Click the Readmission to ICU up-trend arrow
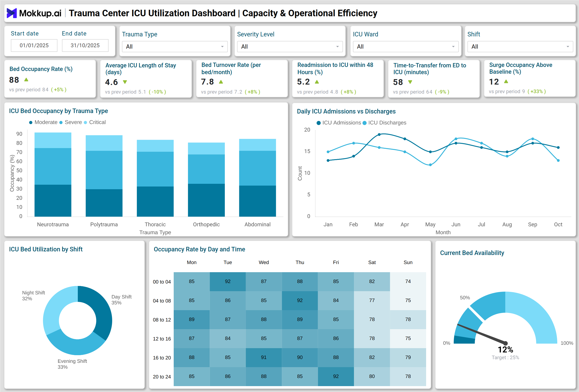The image size is (579, 392). coord(317,82)
